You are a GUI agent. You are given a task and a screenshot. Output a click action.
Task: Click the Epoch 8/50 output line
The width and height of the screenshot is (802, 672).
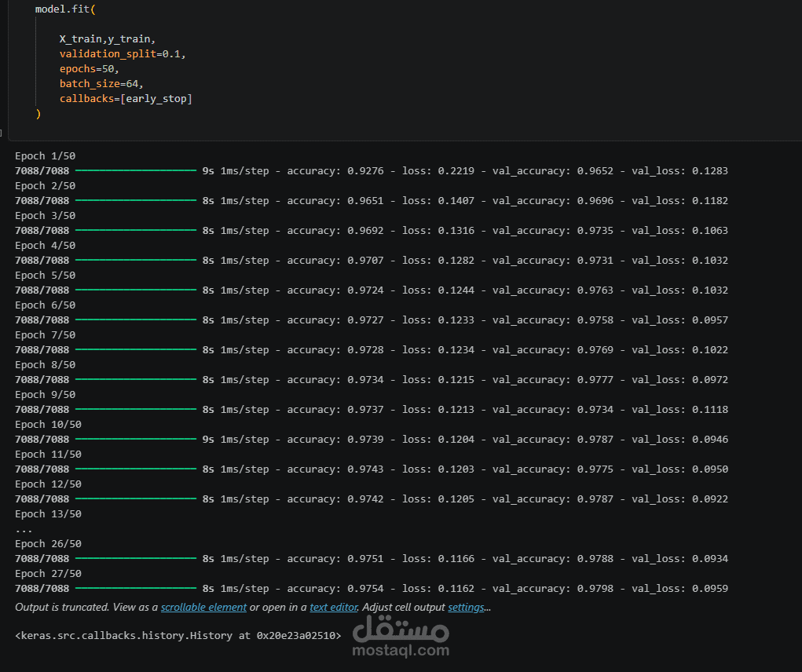[x=45, y=365]
